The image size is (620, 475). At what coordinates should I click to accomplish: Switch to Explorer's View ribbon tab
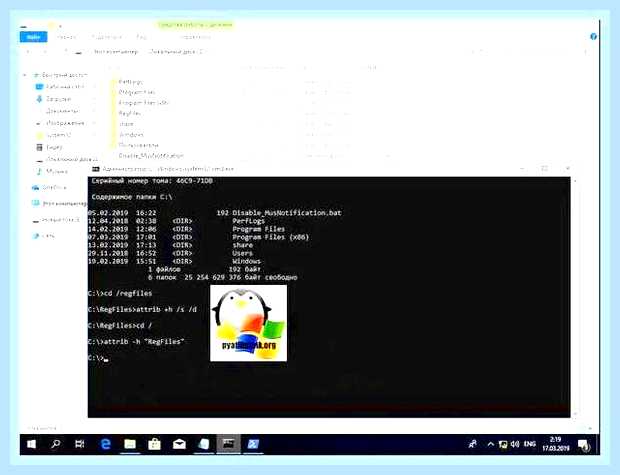[141, 37]
